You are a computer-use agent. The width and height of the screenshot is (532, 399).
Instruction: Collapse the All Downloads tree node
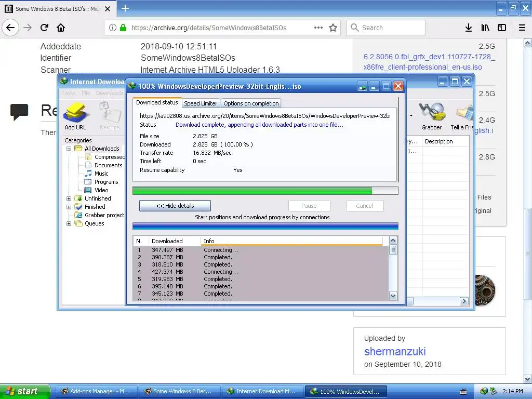click(69, 149)
